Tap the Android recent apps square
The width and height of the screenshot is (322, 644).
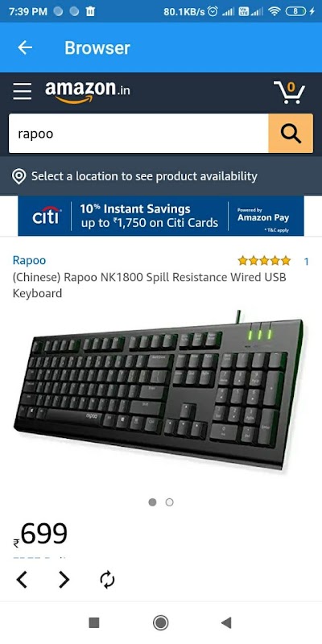point(94,622)
